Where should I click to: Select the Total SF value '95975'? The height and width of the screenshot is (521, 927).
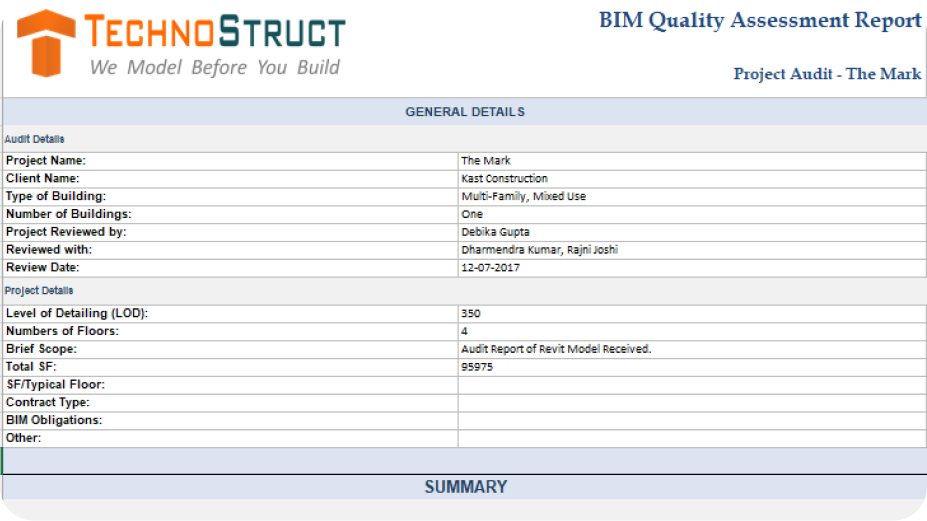pos(692,367)
